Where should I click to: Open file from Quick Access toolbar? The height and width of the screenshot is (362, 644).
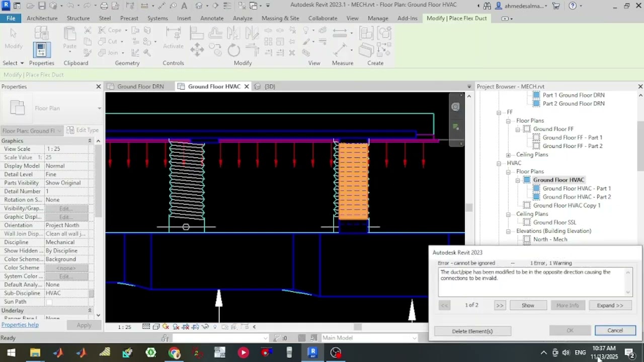[30, 6]
